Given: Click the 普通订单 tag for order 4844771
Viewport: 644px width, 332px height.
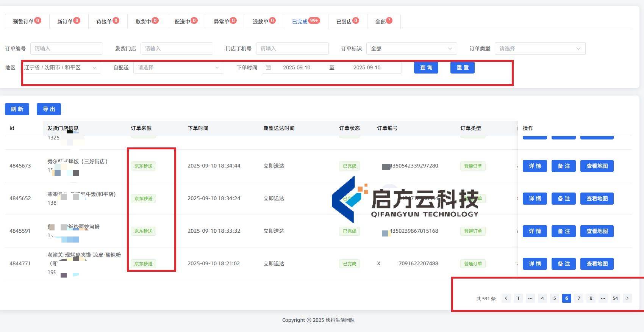Looking at the screenshot, I should [473, 264].
